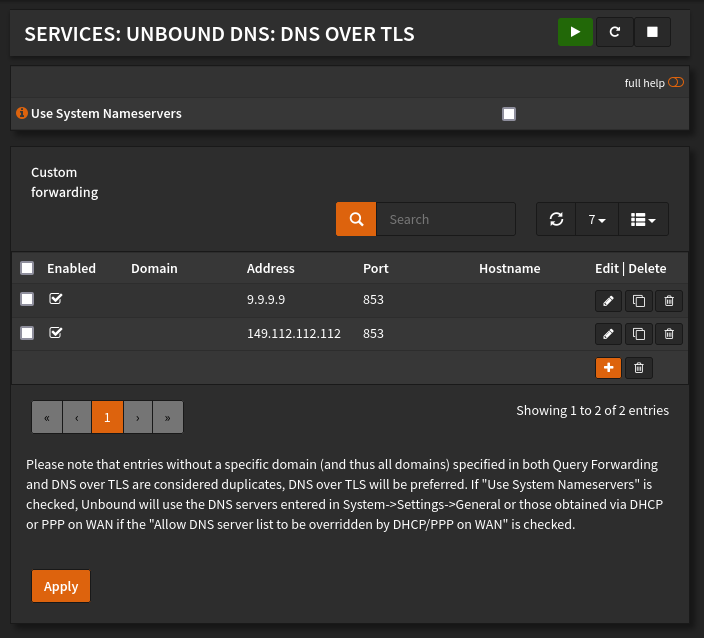Image resolution: width=704 pixels, height=638 pixels.
Task: Click the 'Showing 1 to 2 of 2 entries' text
Action: (x=592, y=410)
